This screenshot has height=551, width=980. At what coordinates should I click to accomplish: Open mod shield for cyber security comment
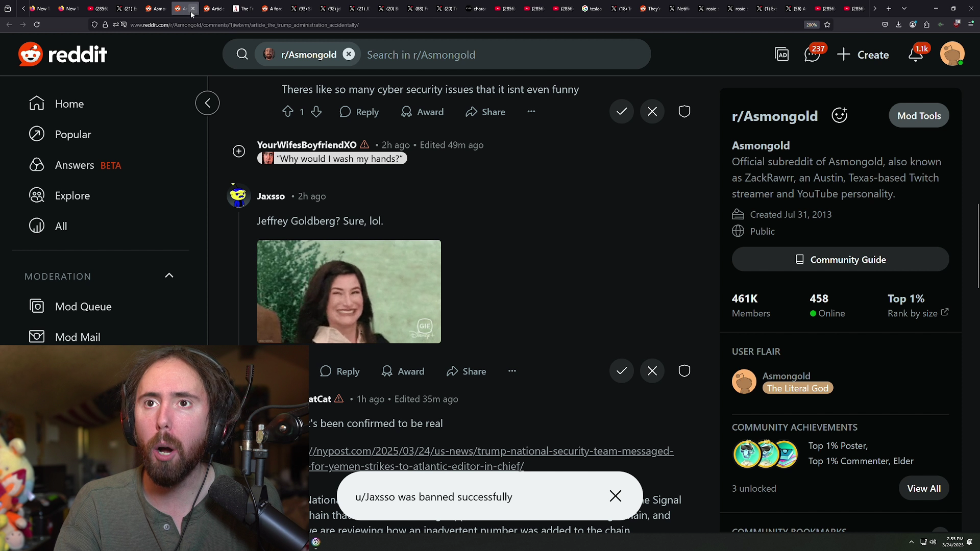click(684, 112)
